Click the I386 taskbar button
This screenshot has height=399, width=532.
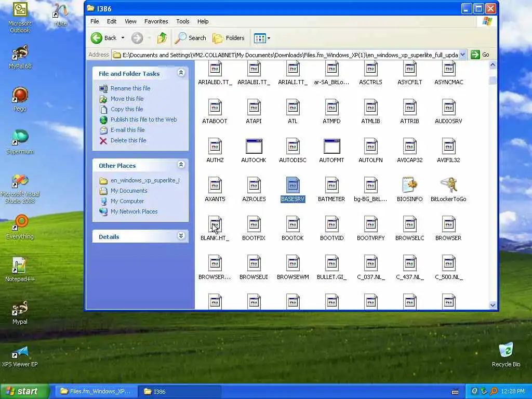(180, 392)
